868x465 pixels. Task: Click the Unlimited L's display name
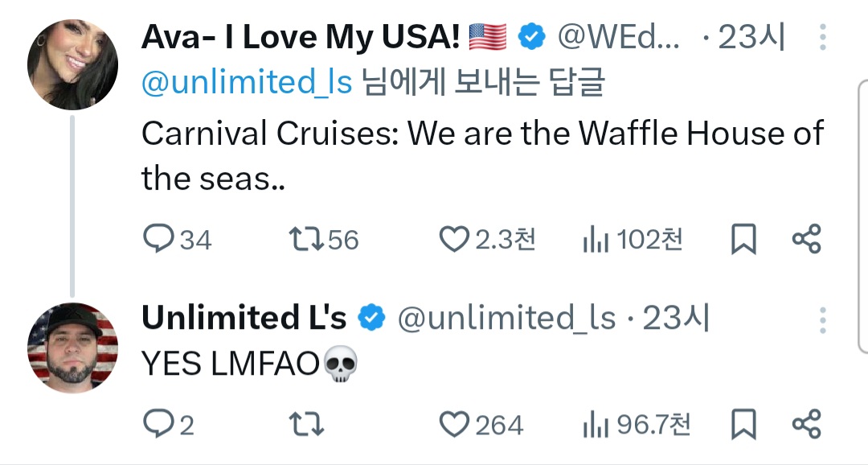pyautogui.click(x=244, y=319)
